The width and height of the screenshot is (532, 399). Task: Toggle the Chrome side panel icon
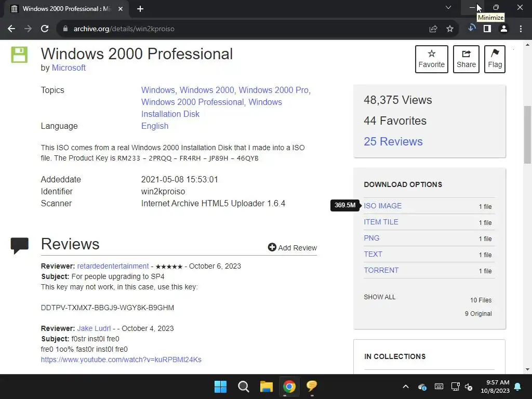pyautogui.click(x=487, y=29)
